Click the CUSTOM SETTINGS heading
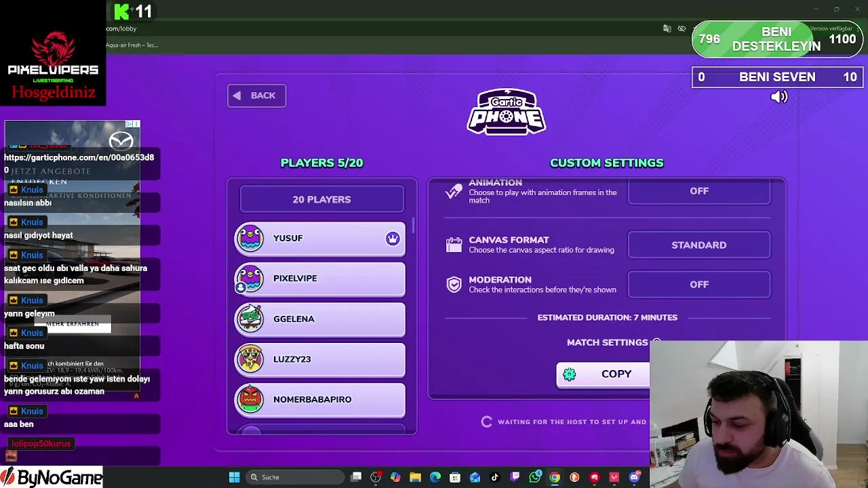The width and height of the screenshot is (868, 488). click(607, 163)
